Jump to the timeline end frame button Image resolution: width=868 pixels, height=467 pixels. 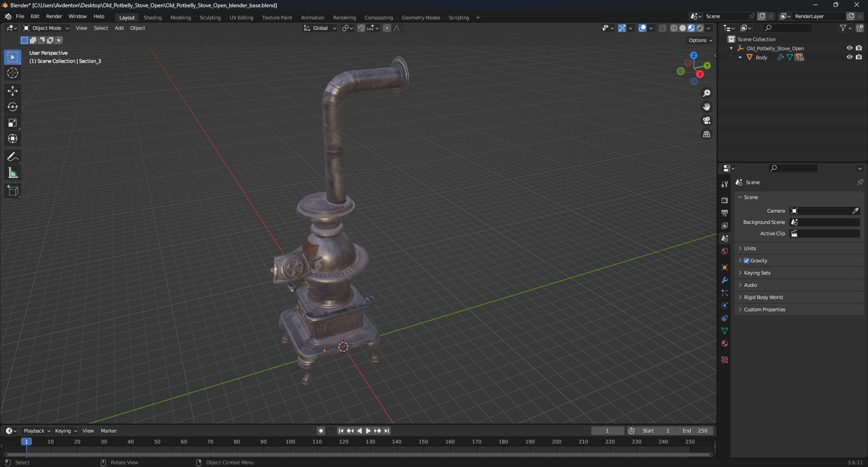tap(387, 431)
